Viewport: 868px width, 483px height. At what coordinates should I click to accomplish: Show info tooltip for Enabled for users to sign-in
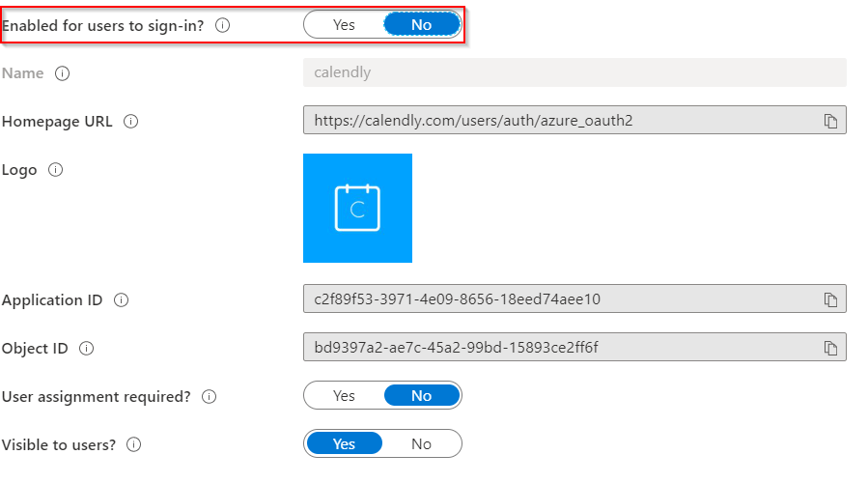coord(223,25)
